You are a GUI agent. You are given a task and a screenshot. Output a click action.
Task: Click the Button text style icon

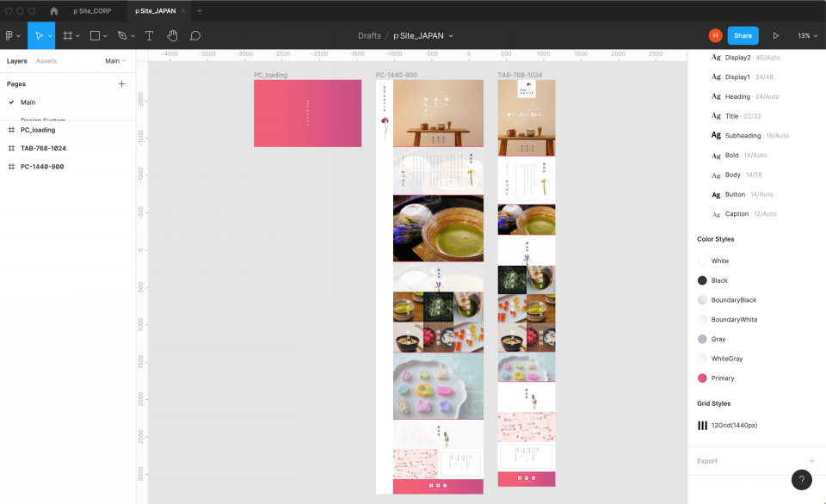click(x=716, y=194)
